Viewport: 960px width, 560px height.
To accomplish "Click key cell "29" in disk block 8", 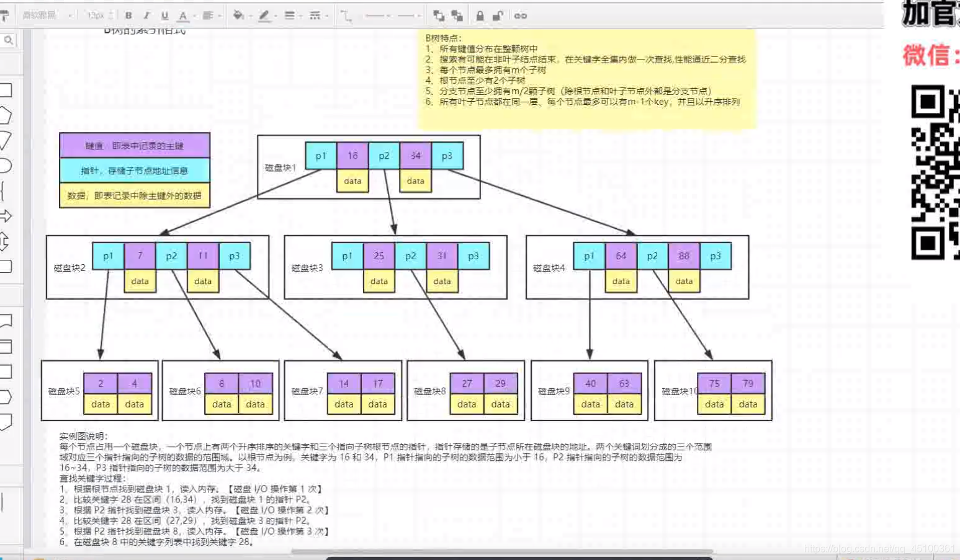I will pos(500,383).
